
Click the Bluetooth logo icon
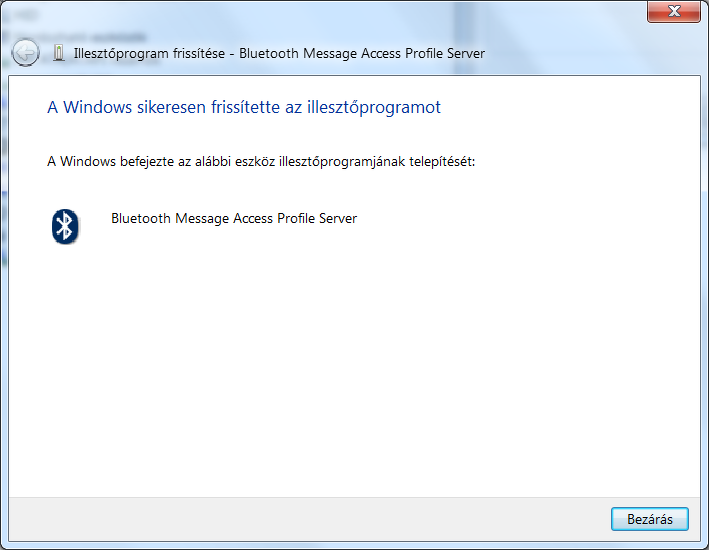[65, 226]
